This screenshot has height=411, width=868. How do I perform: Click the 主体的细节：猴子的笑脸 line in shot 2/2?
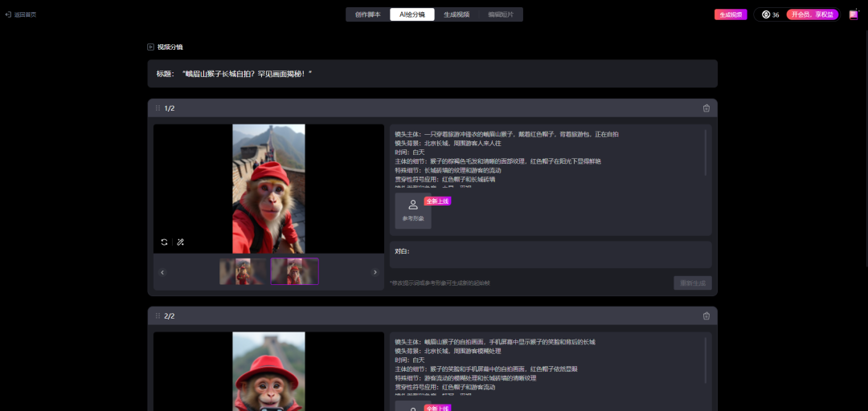[x=486, y=369]
